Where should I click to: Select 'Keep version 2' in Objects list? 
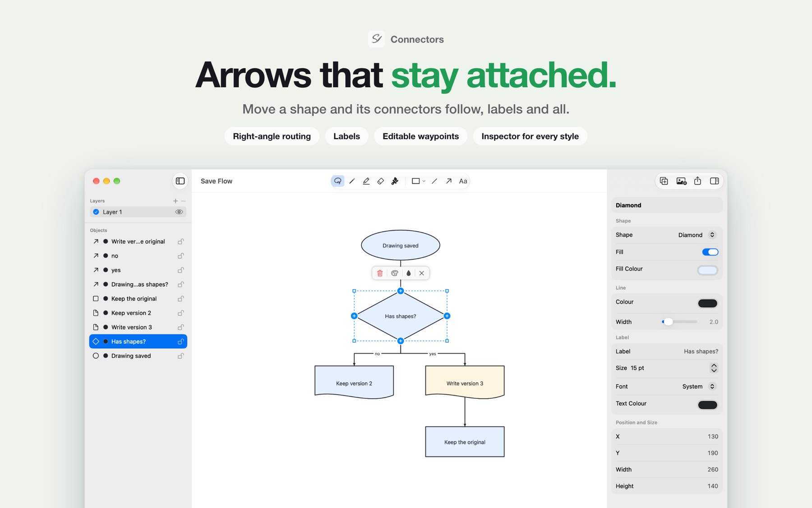(138, 313)
